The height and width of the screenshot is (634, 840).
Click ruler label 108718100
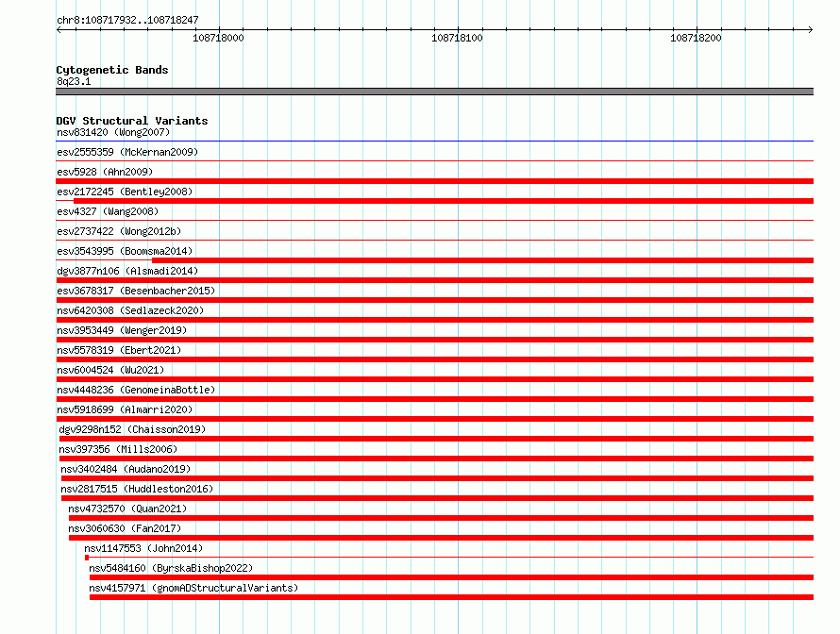(457, 38)
